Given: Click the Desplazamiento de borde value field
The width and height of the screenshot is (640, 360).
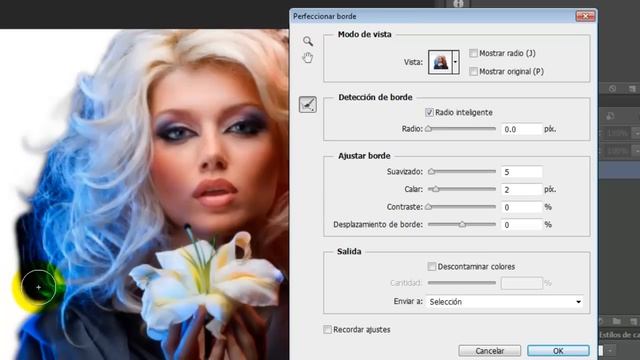Looking at the screenshot, I should point(522,225).
